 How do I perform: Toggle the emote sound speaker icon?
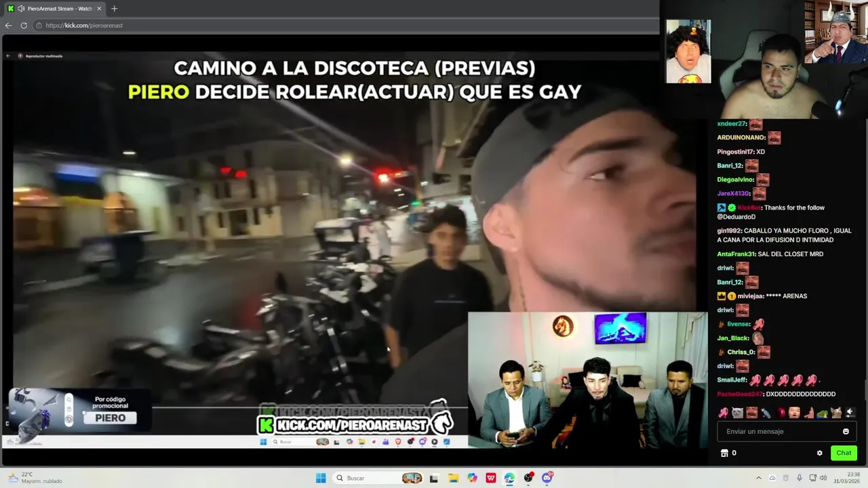click(x=850, y=412)
